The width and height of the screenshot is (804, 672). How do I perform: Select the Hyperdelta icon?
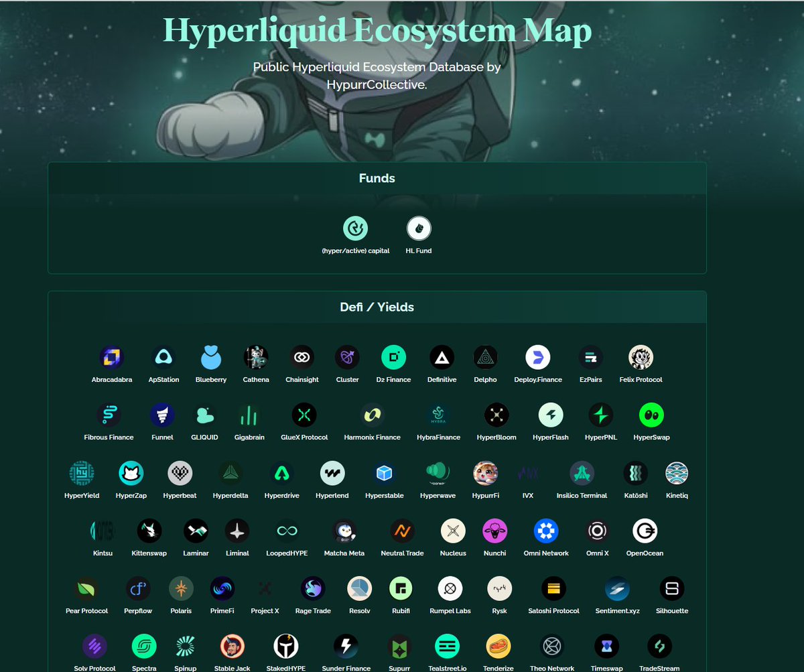coord(230,474)
